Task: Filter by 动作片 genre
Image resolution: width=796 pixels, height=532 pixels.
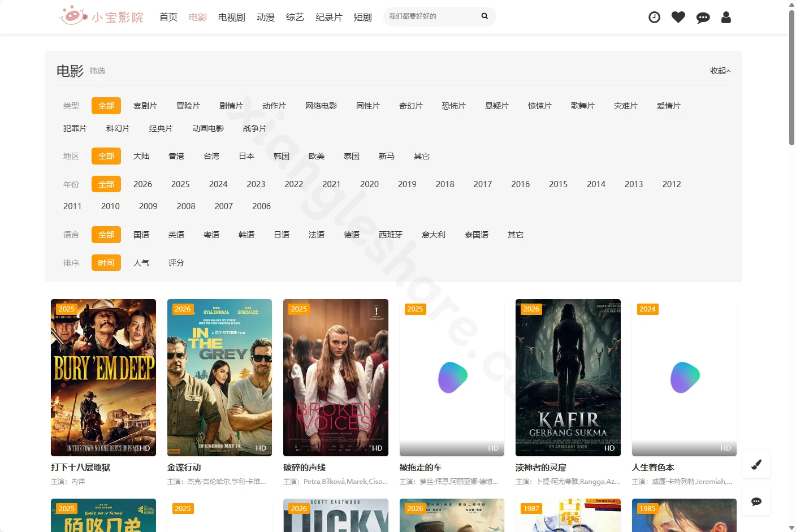Action: pos(274,106)
